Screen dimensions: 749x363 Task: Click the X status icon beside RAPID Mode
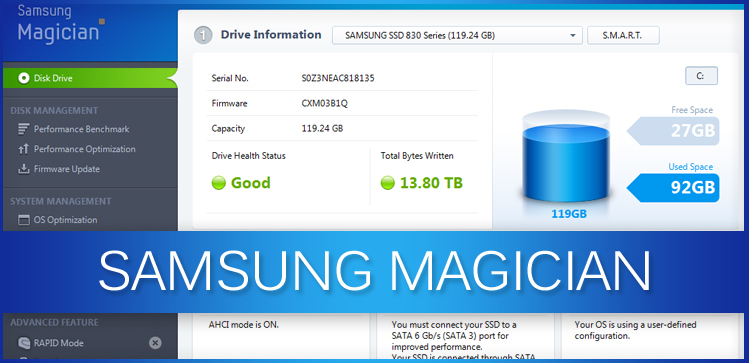pos(155,343)
